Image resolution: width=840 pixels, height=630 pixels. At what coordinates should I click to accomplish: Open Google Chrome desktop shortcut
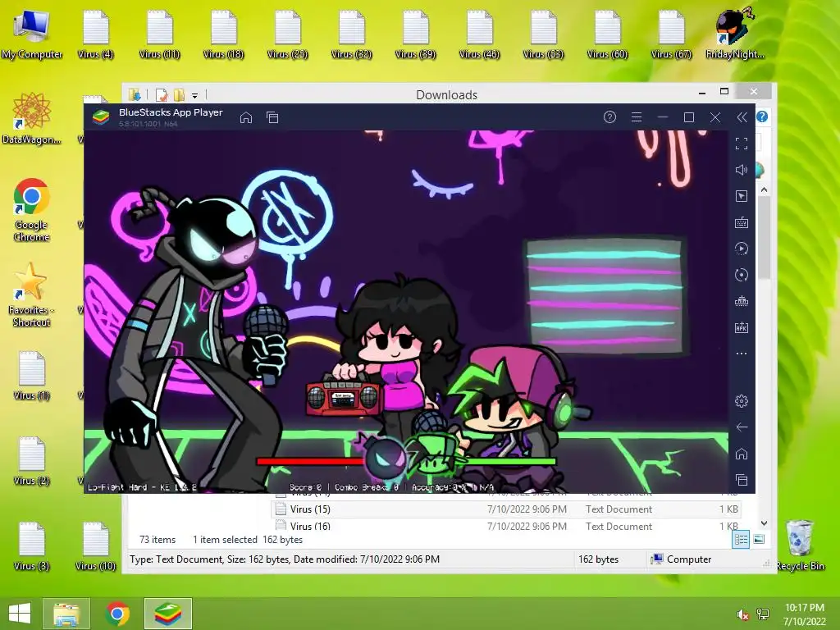32,210
